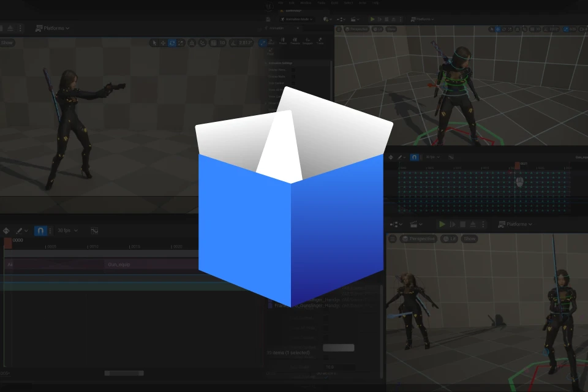The image size is (588, 392).
Task: Select the Trails tool in Animation panel
Action: 320,41
